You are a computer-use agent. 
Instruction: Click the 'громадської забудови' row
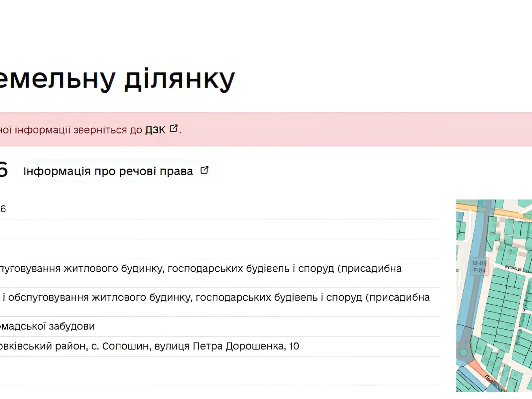click(x=47, y=327)
